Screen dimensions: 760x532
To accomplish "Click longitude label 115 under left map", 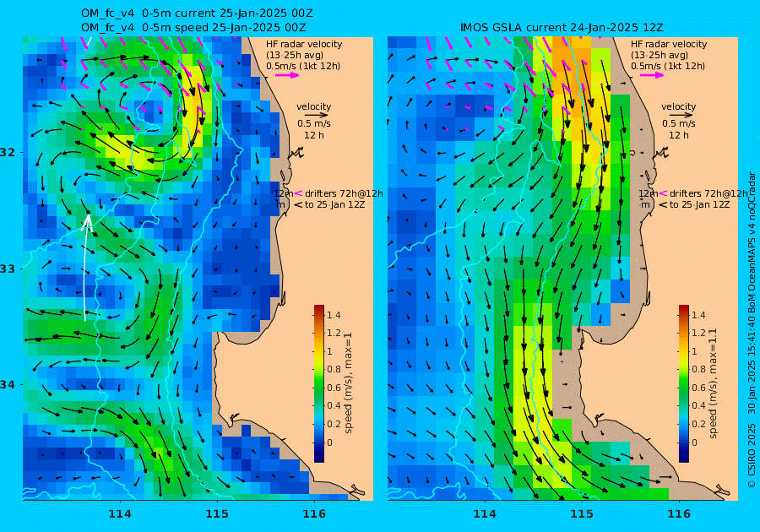I will (x=217, y=514).
